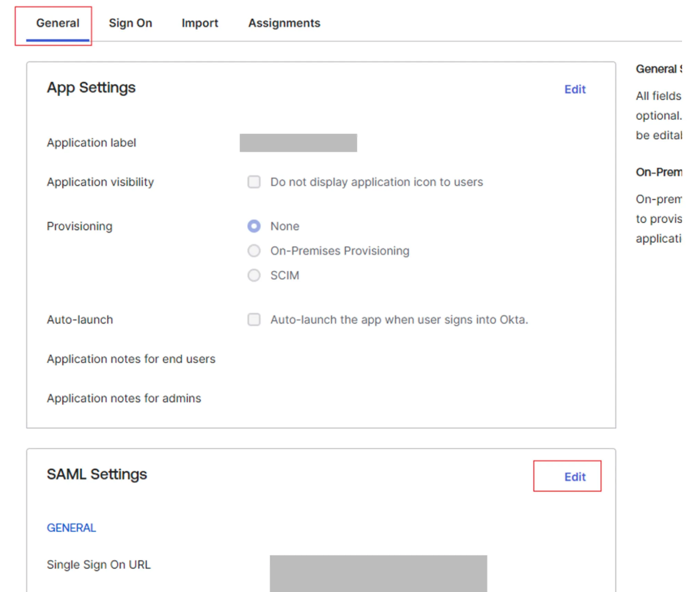Enable 'Do not display application icon to users'
Image resolution: width=700 pixels, height=592 pixels.
254,181
